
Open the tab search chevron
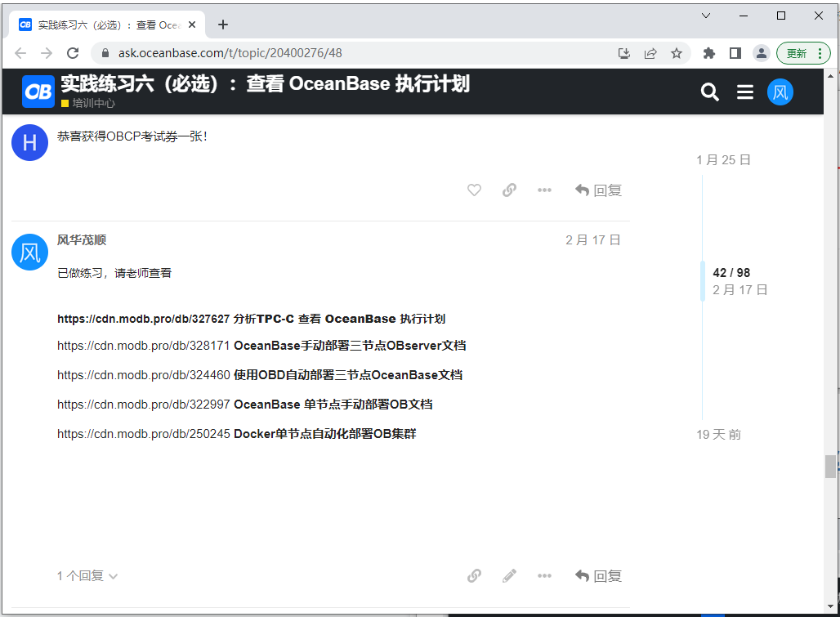coord(706,16)
